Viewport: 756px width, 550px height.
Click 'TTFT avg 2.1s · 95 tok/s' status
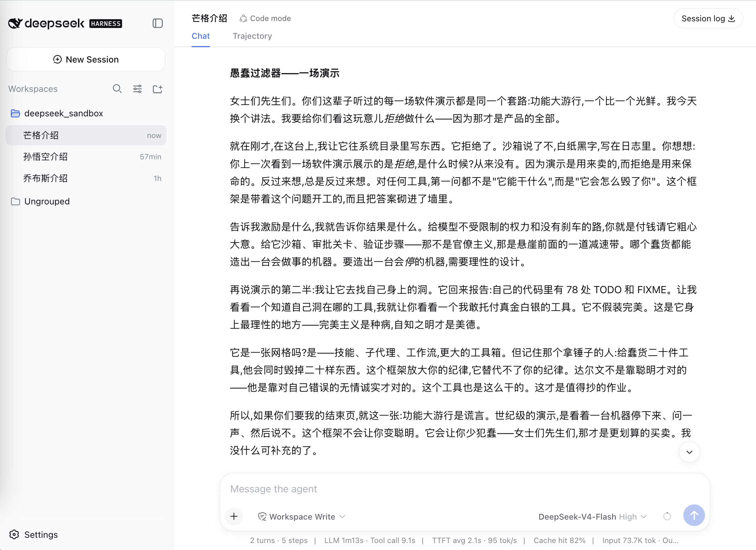(x=474, y=540)
